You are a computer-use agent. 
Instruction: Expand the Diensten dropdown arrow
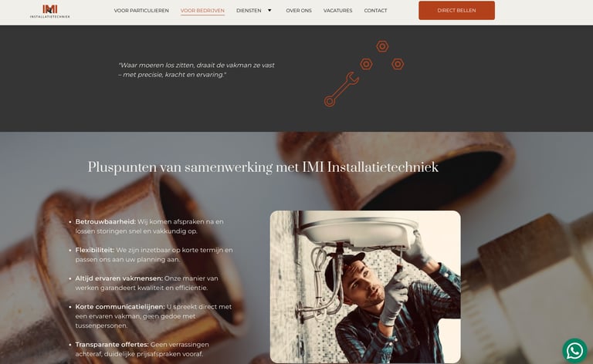point(269,11)
